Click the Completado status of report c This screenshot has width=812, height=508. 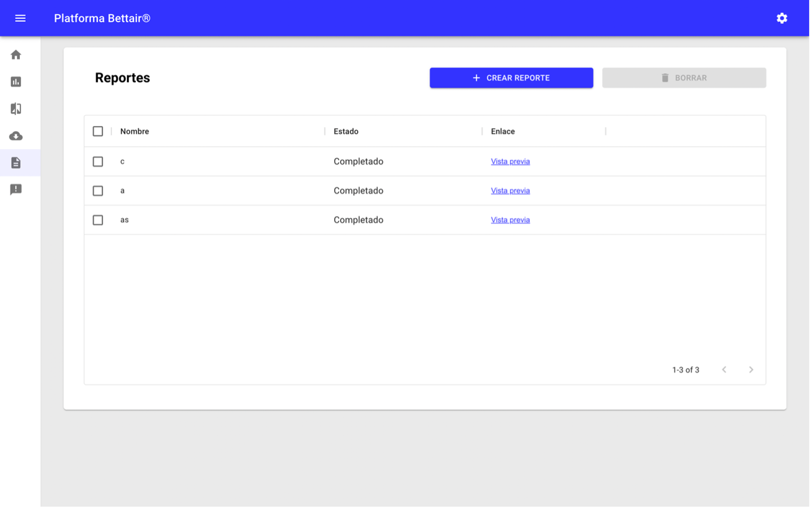(x=359, y=162)
